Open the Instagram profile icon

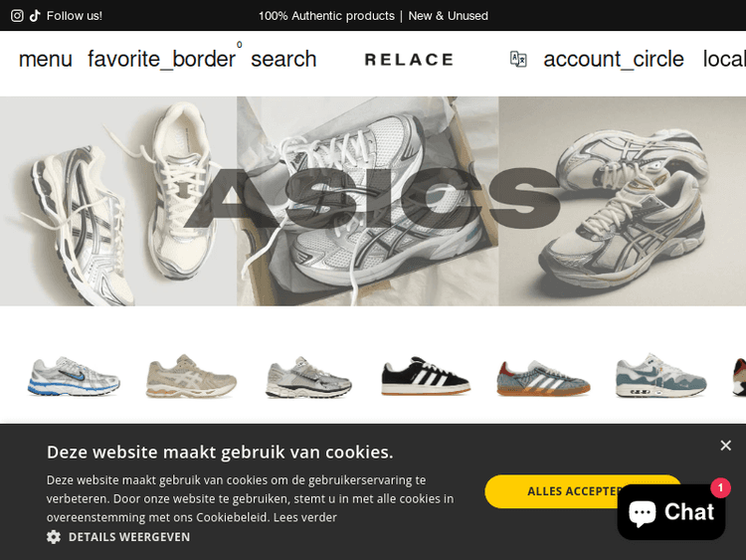click(17, 16)
